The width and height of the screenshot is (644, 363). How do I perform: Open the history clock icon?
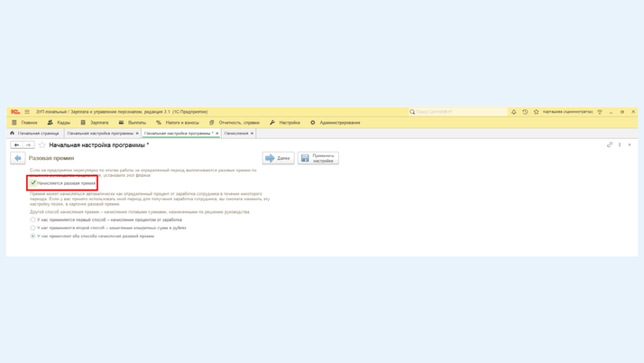point(525,112)
